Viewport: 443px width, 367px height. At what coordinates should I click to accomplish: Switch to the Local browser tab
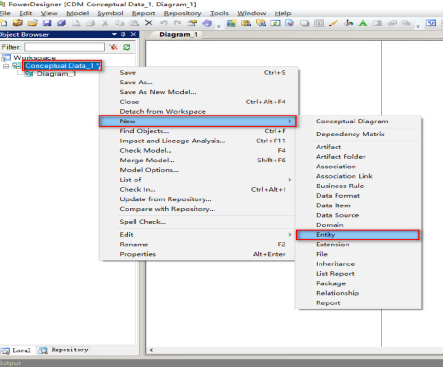[x=17, y=350]
